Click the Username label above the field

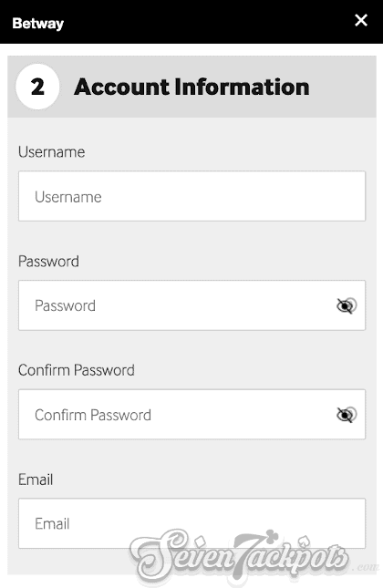(x=51, y=152)
